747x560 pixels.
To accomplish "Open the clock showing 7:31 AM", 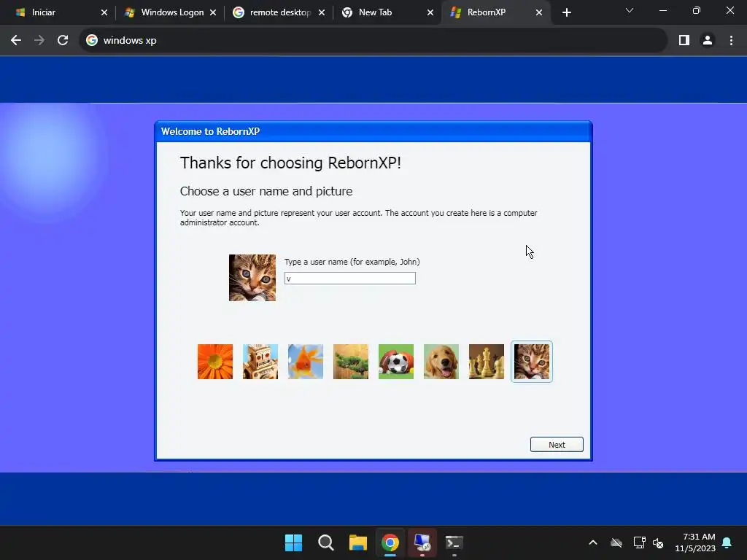I will tap(695, 542).
